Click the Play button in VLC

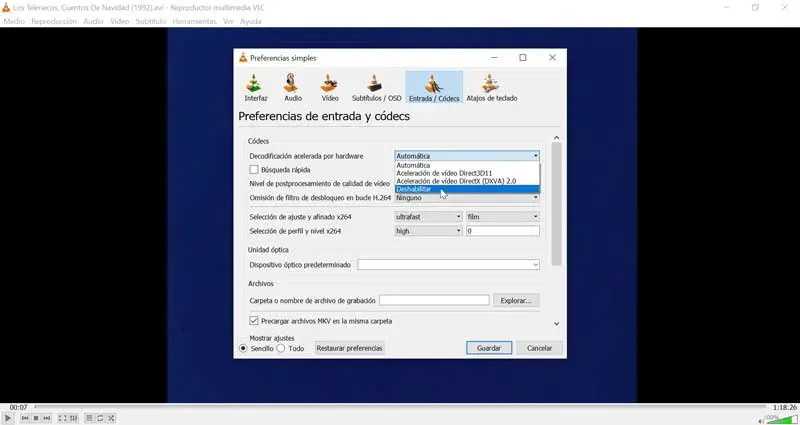[8, 418]
